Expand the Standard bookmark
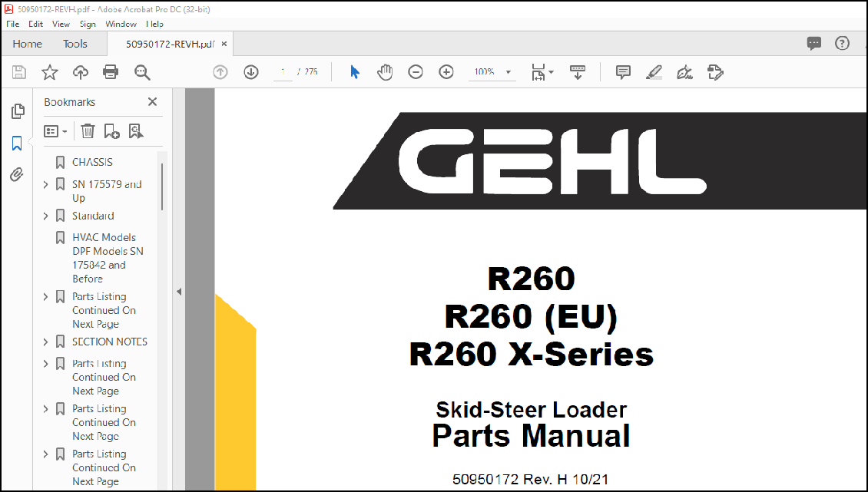Screen dimensions: 868x492 pyautogui.click(x=46, y=216)
